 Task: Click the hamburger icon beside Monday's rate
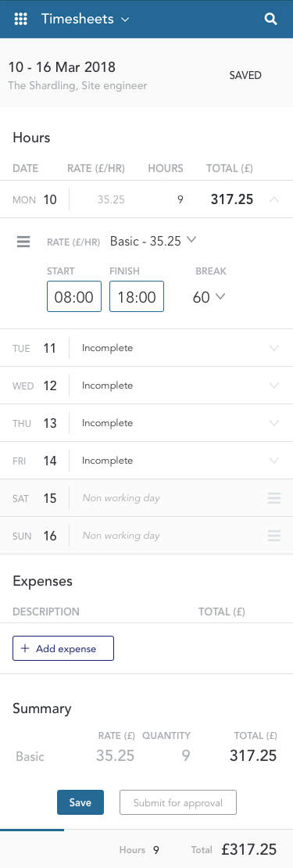pyautogui.click(x=23, y=242)
